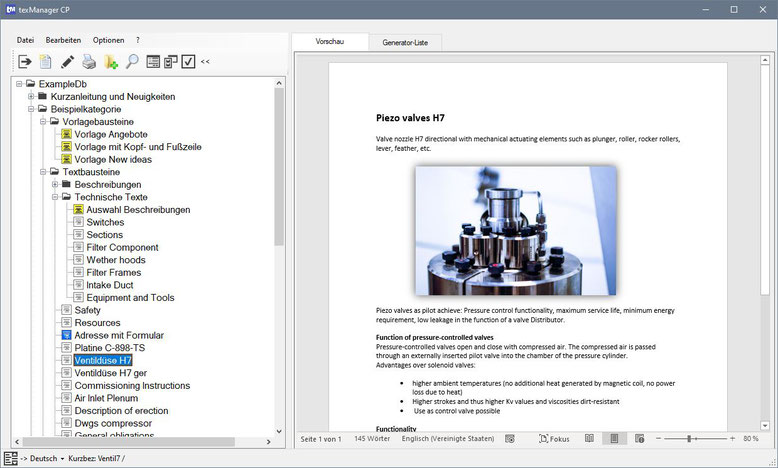Select Commissioning Instructions item
The width and height of the screenshot is (778, 468).
click(x=132, y=386)
